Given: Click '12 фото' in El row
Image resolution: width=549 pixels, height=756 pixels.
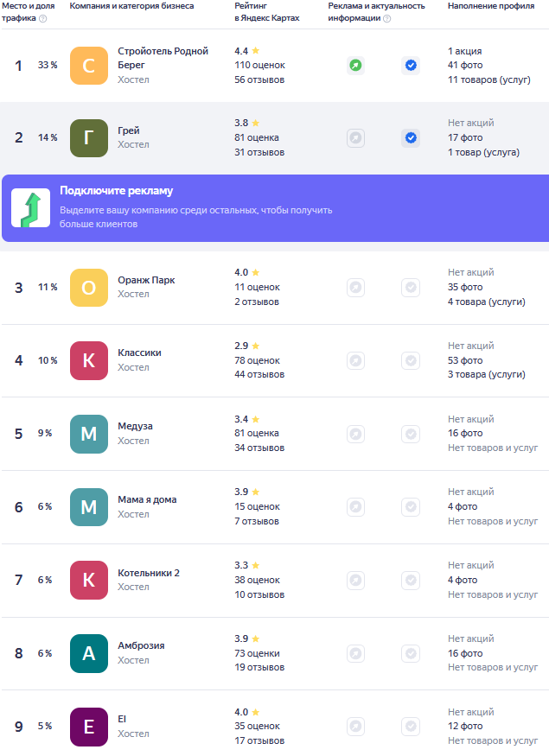Looking at the screenshot, I should 465,726.
